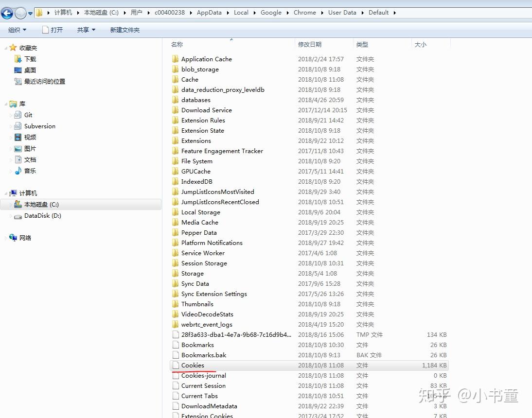
Task: Select the databases folder icon
Action: (x=175, y=100)
